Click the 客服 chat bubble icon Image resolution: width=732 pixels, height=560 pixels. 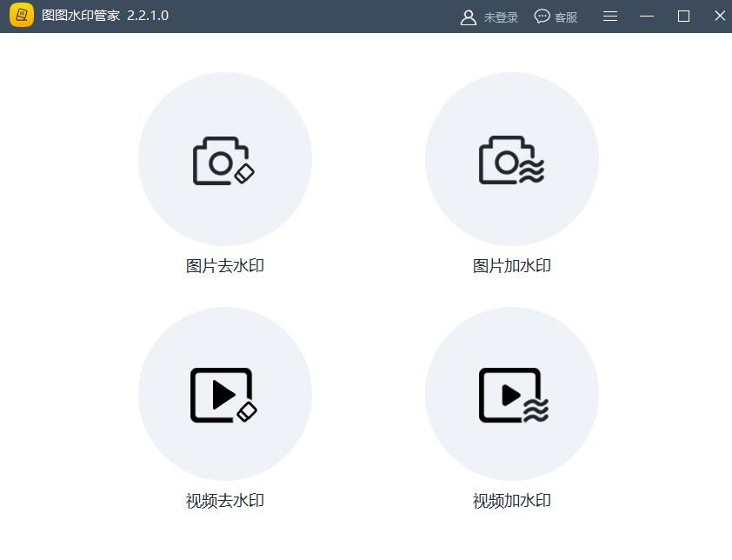point(542,16)
